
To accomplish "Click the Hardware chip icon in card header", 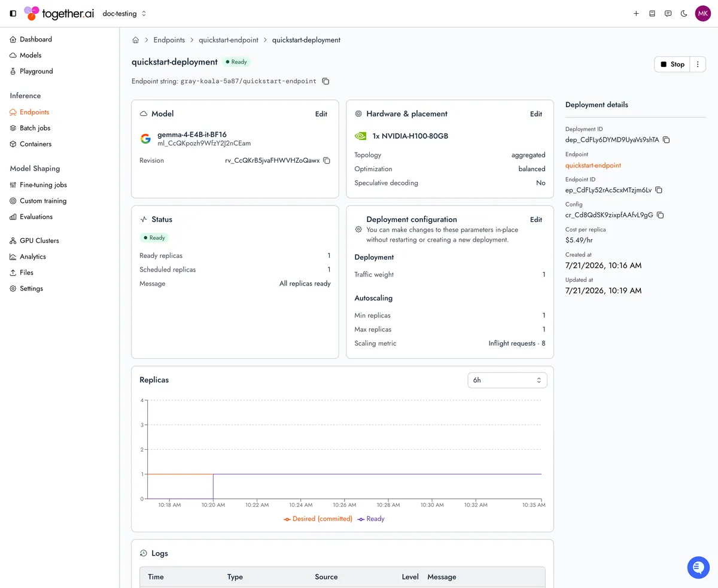I will [358, 114].
